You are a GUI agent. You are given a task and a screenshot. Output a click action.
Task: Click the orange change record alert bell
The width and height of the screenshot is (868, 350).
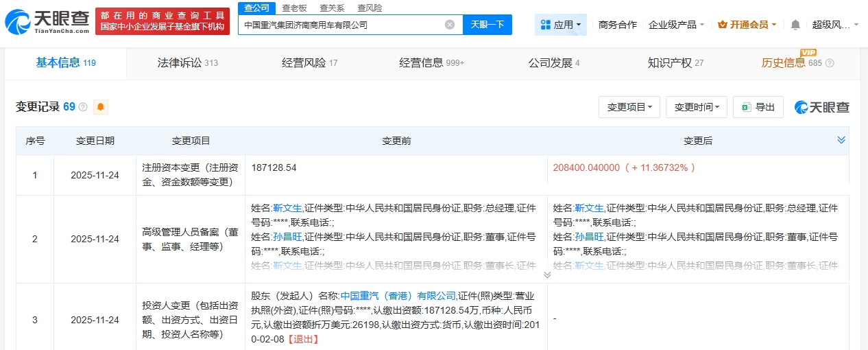coord(101,107)
